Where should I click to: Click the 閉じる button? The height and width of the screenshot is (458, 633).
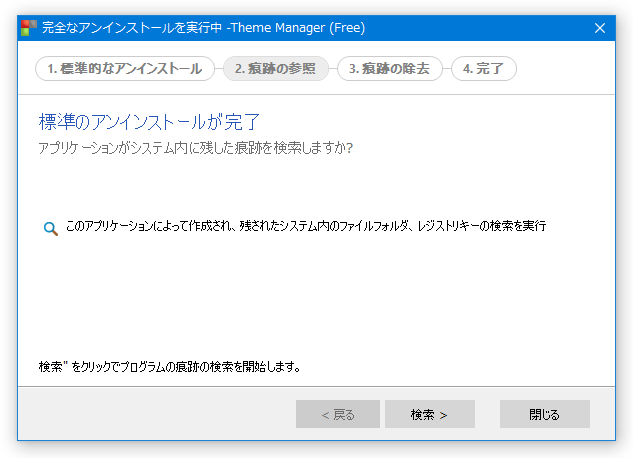pyautogui.click(x=545, y=414)
